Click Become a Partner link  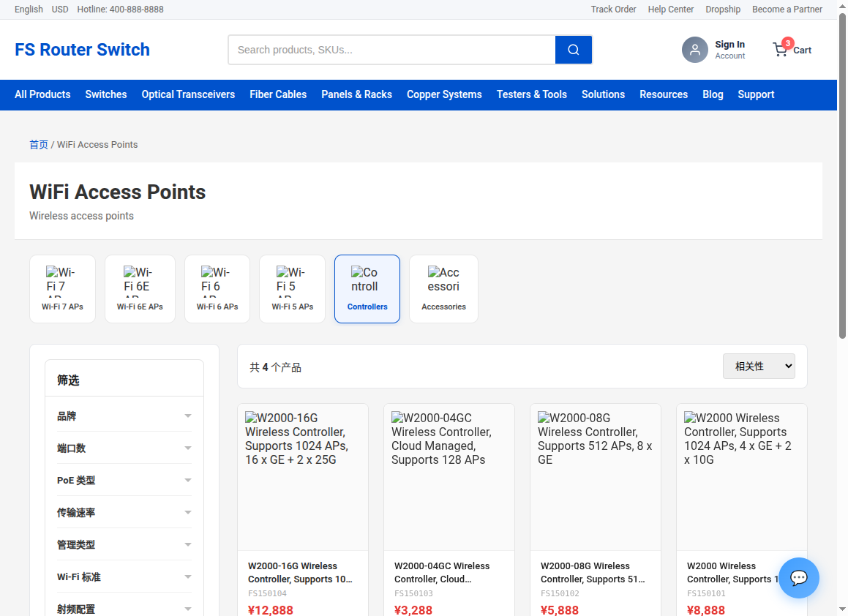click(x=787, y=10)
